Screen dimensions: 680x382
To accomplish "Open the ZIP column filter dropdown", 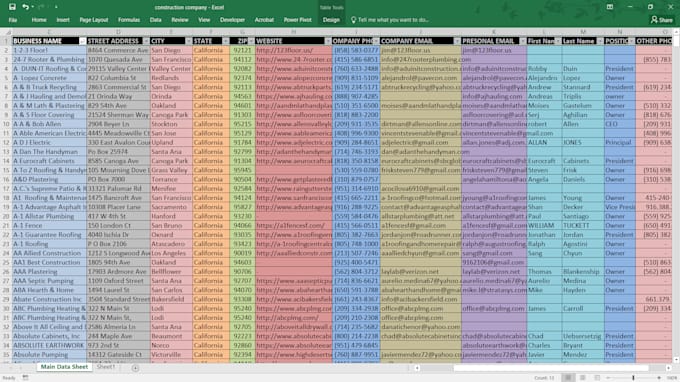I will coord(251,41).
